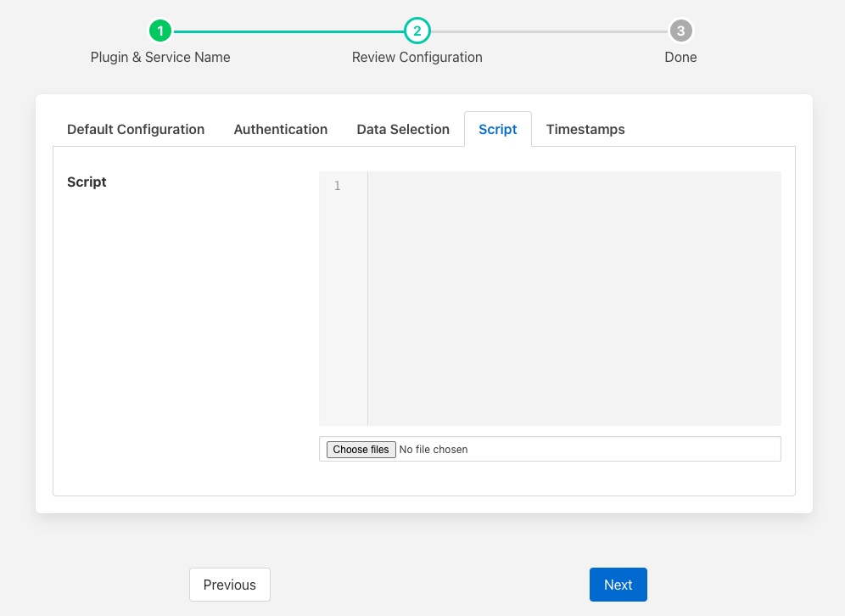Image resolution: width=845 pixels, height=616 pixels.
Task: Open the Timestamps tab
Action: tap(585, 130)
